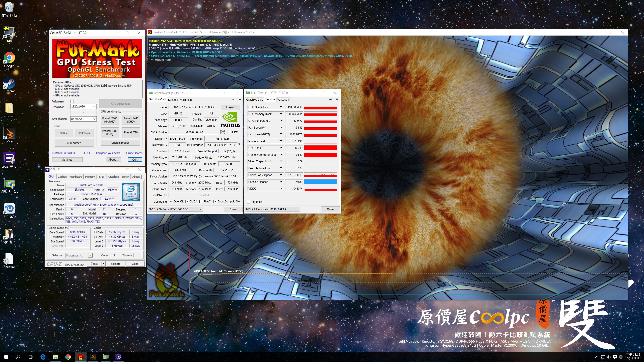Viewport: 644px width, 362px height.
Task: Toggle the OpenCL checkbox in GPU-Z
Action: (171, 202)
